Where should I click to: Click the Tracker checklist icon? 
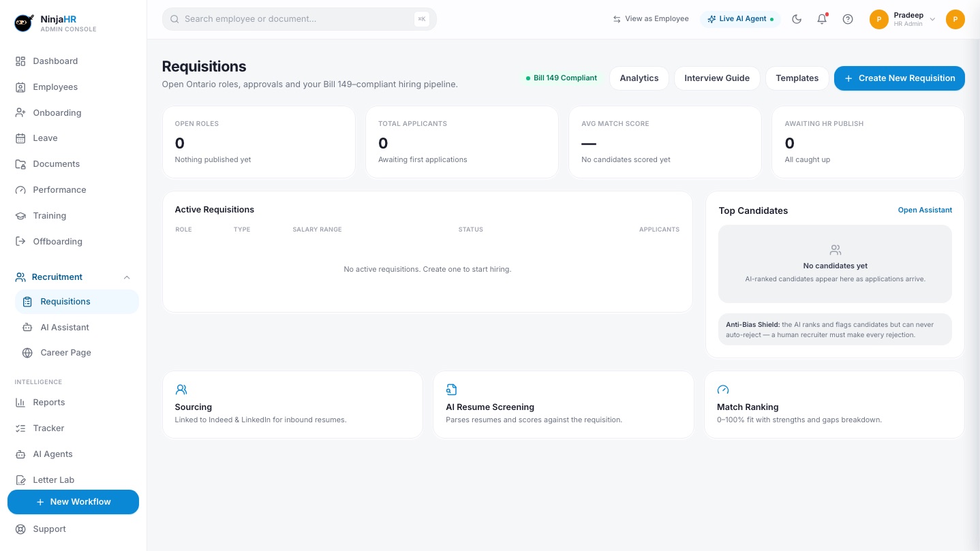(20, 428)
